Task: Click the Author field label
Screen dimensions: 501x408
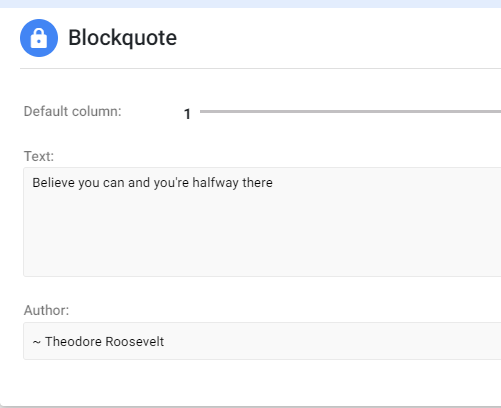Action: [46, 310]
